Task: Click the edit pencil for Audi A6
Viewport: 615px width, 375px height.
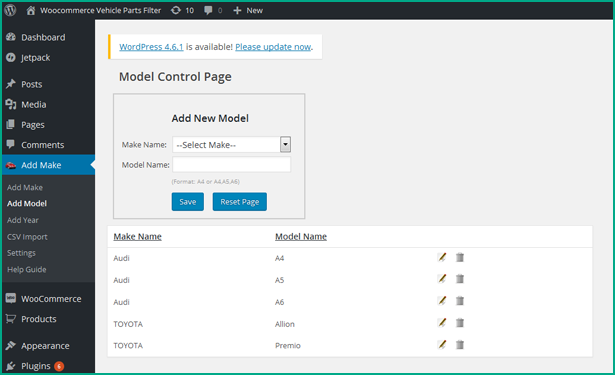Action: tap(442, 301)
